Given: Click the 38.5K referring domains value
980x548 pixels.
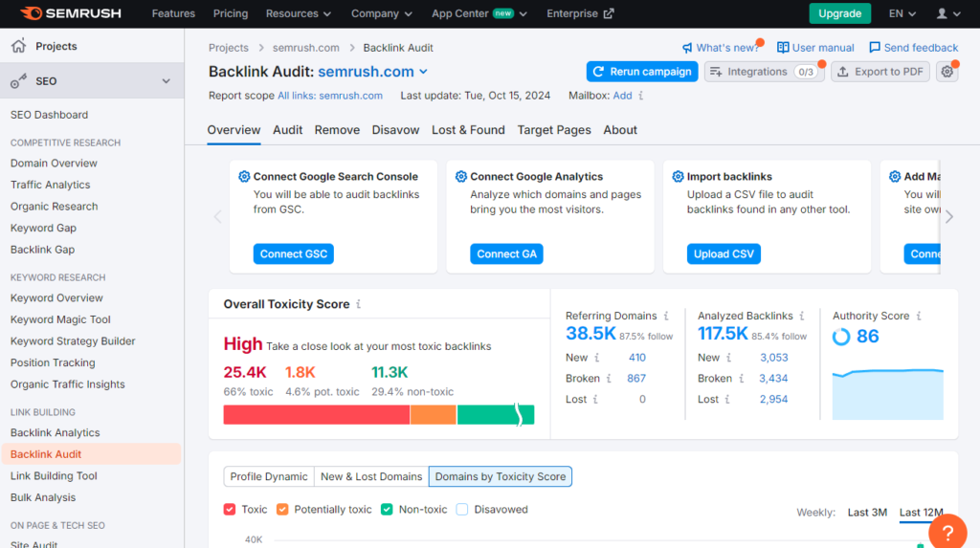Looking at the screenshot, I should [x=590, y=335].
